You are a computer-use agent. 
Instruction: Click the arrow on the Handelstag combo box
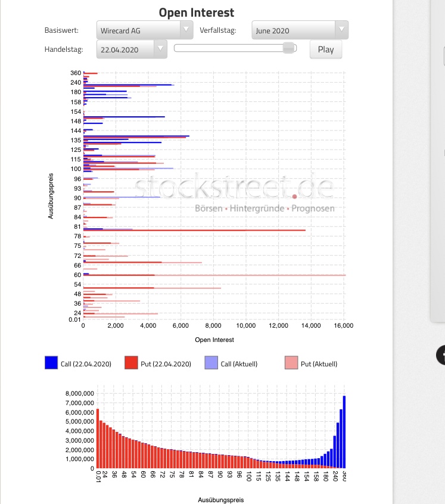pyautogui.click(x=160, y=49)
